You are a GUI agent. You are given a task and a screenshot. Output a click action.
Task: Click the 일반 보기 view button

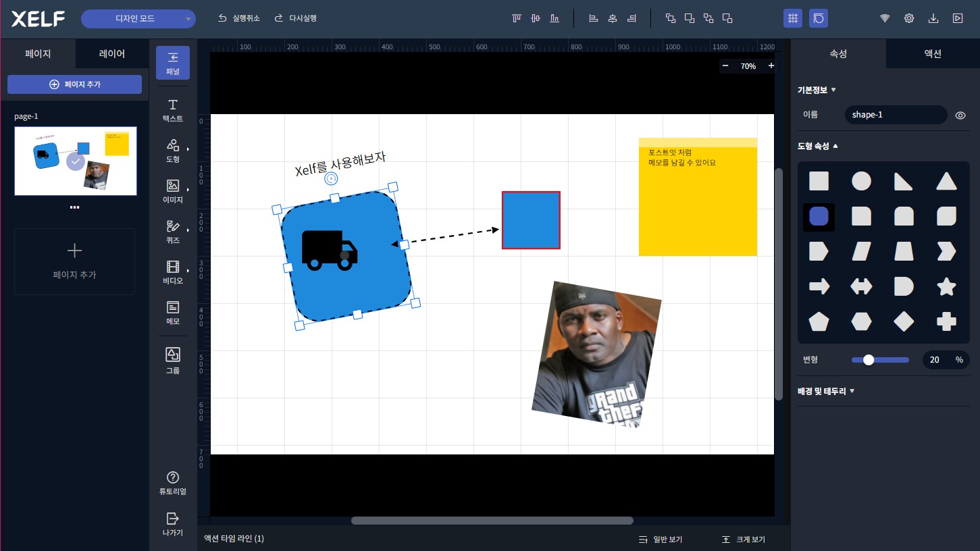click(661, 540)
